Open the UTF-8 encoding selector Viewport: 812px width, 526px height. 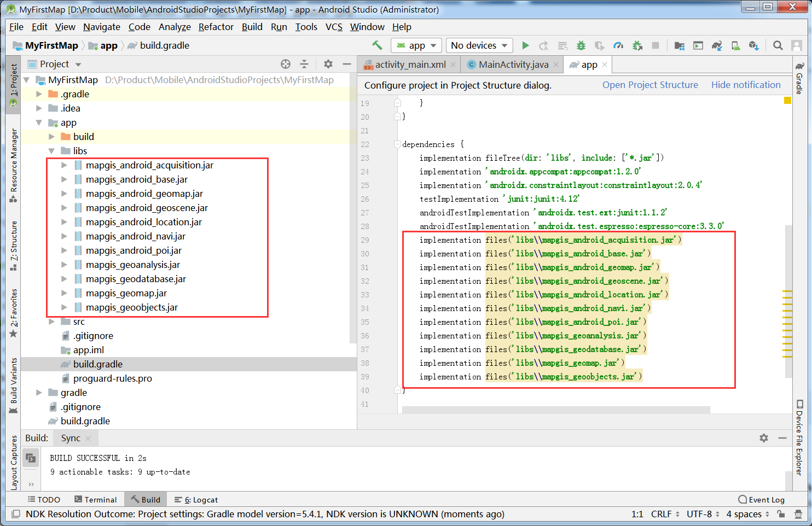click(703, 514)
